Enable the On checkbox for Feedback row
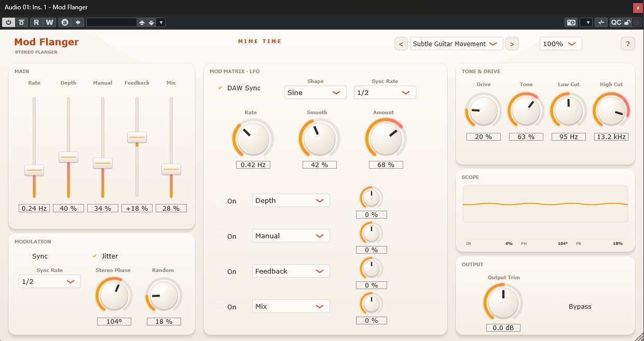The height and width of the screenshot is (341, 644). 220,271
